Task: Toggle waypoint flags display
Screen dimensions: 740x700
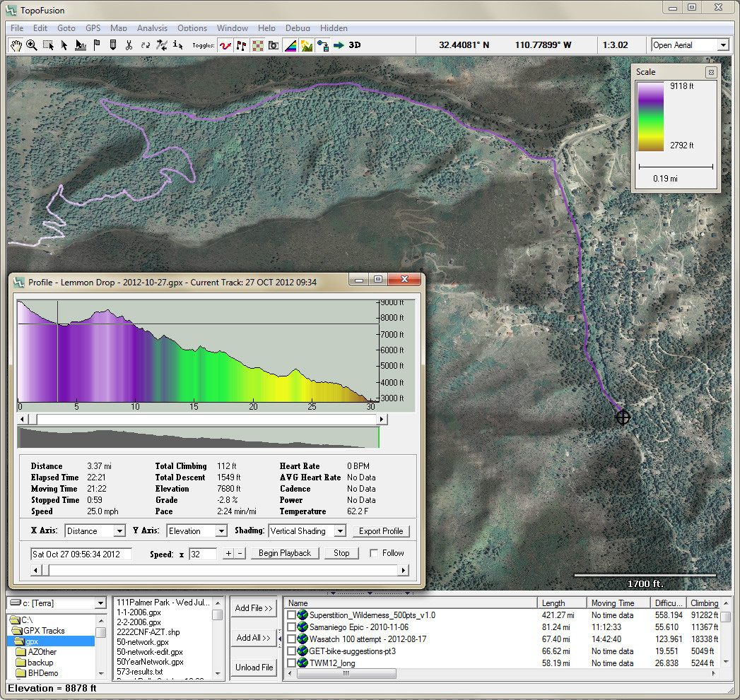Action: pyautogui.click(x=241, y=45)
